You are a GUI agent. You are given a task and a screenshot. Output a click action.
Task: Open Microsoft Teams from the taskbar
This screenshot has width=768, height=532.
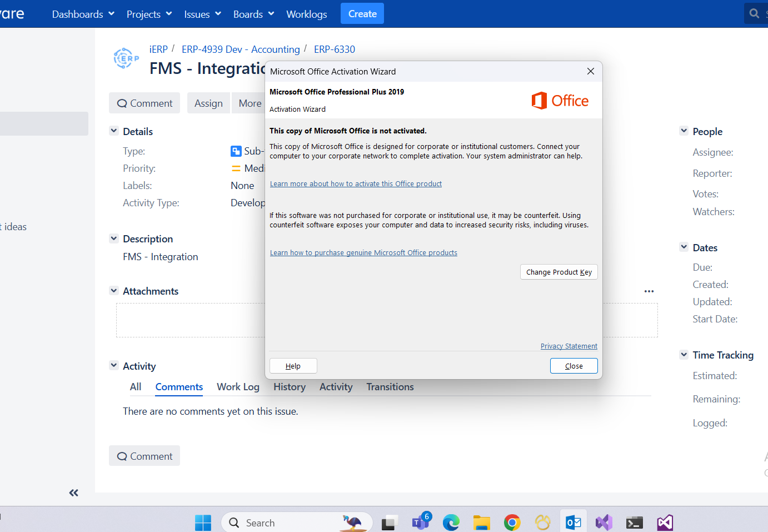(421, 522)
